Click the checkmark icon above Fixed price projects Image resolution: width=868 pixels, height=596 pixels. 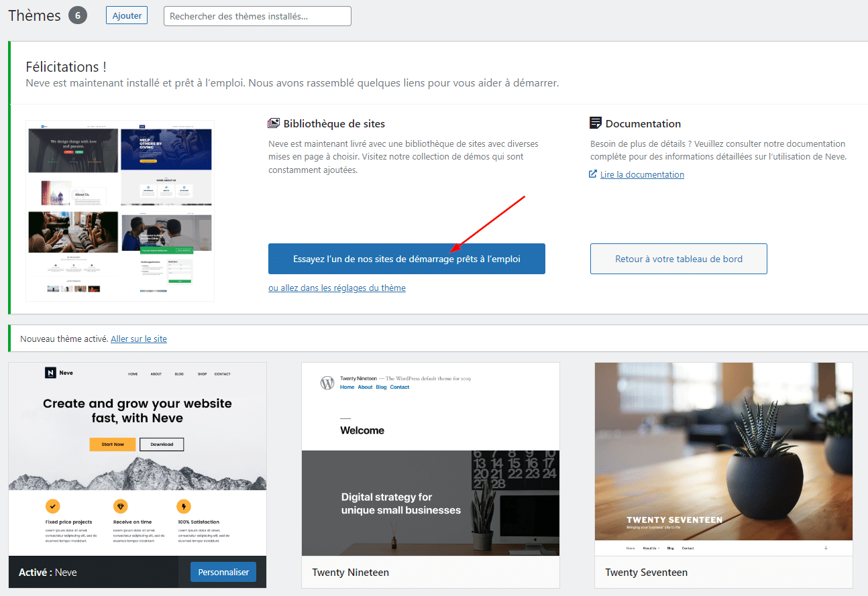[52, 506]
